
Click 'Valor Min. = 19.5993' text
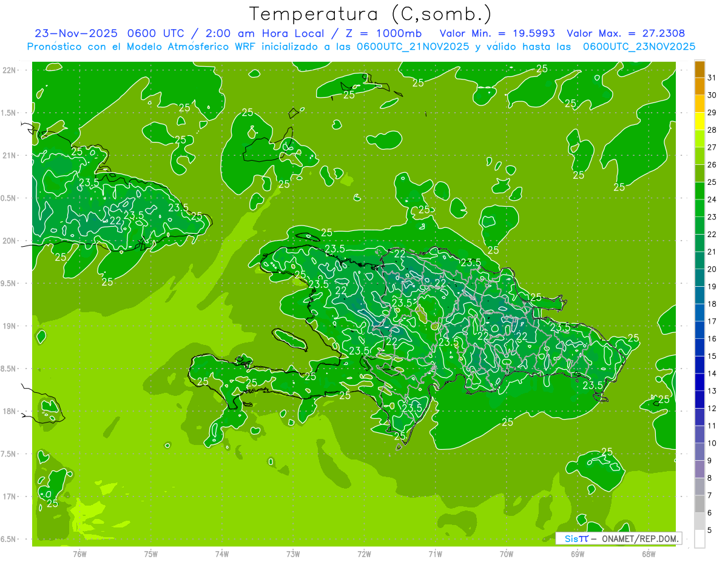pyautogui.click(x=497, y=33)
